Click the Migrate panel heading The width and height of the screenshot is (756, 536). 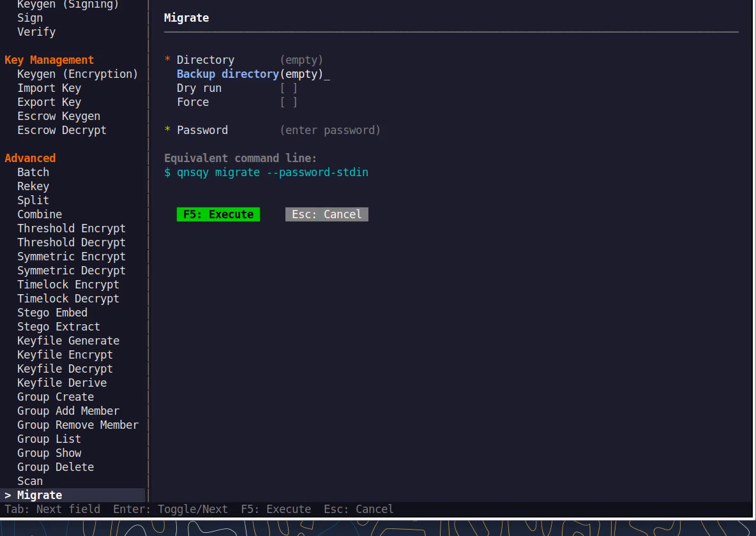point(186,18)
